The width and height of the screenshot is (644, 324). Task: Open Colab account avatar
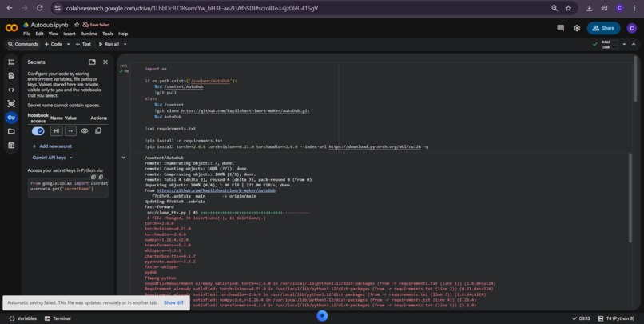[x=632, y=28]
